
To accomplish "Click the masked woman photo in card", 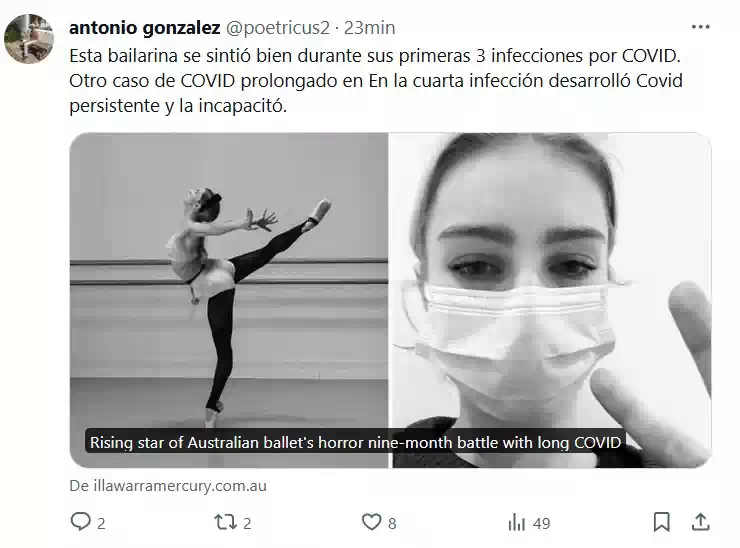I will point(550,300).
